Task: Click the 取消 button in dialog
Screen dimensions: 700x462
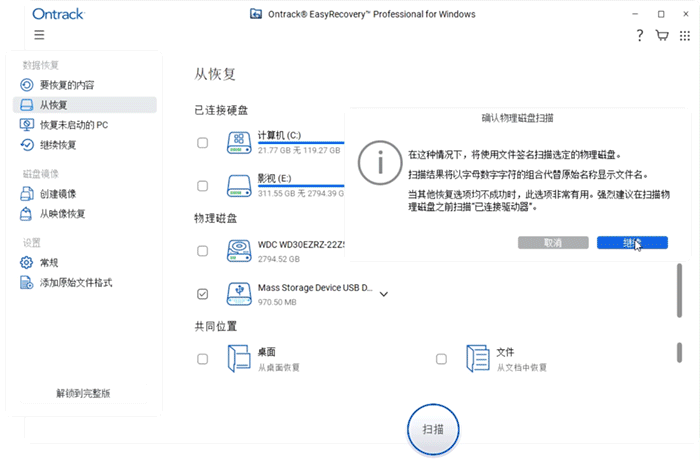Action: pos(553,243)
